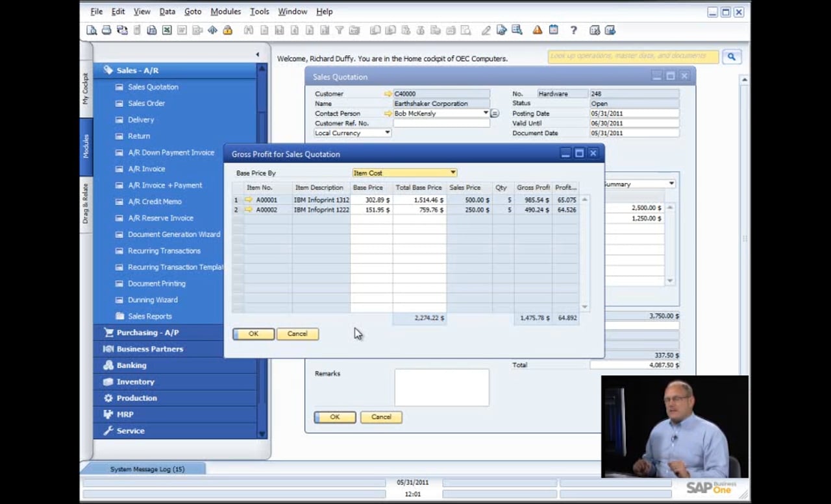Click main menu scroll-down arrow
The height and width of the screenshot is (504, 831).
[x=262, y=434]
